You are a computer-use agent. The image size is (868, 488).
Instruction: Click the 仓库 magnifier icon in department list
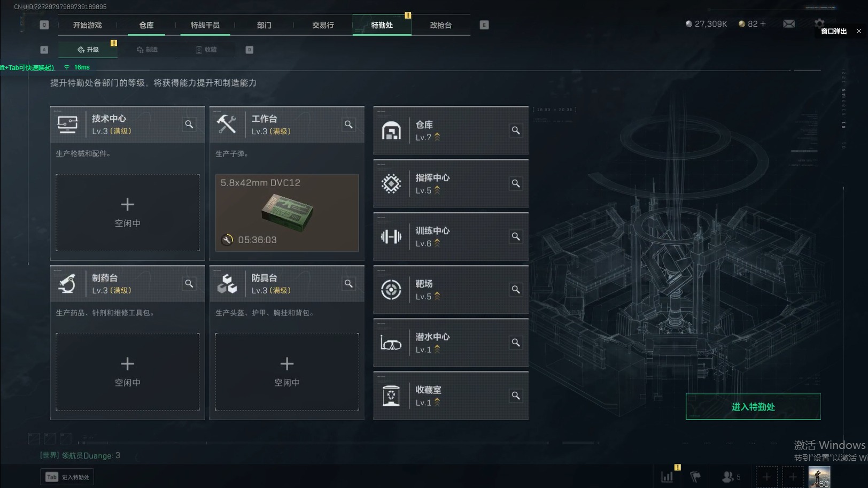click(516, 130)
